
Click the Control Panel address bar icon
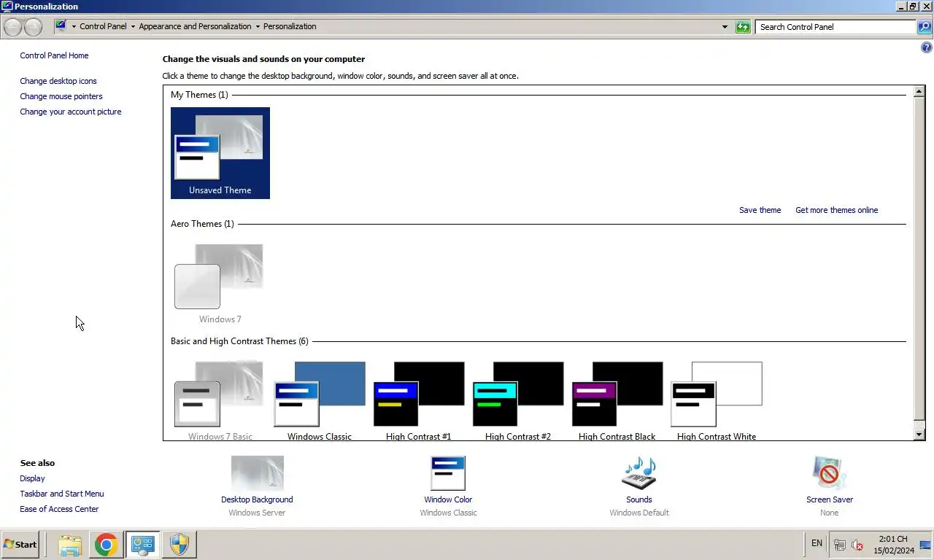[x=61, y=26]
